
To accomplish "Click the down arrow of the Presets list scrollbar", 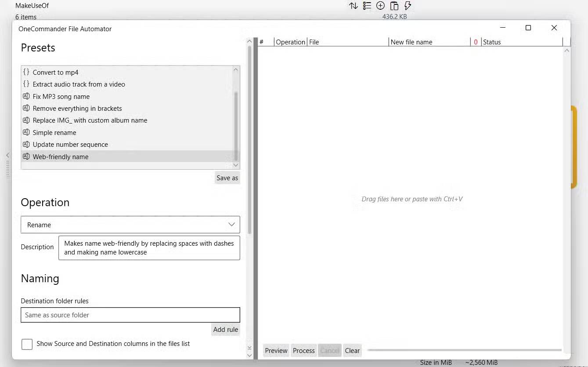I will coord(236,165).
